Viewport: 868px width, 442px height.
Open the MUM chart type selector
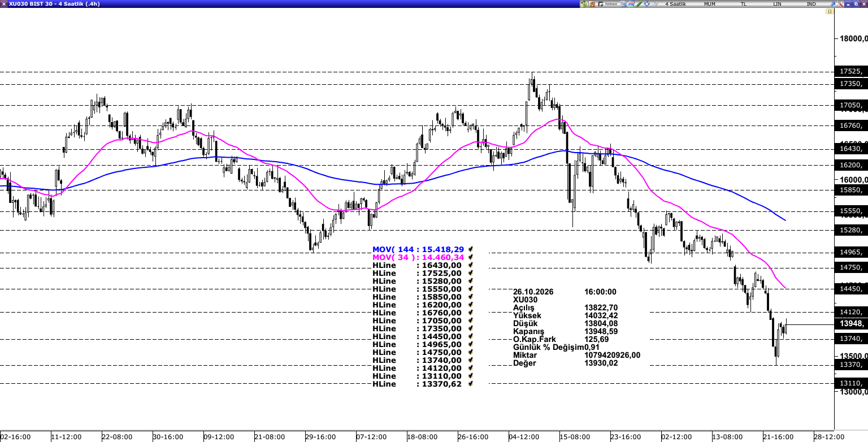710,4
